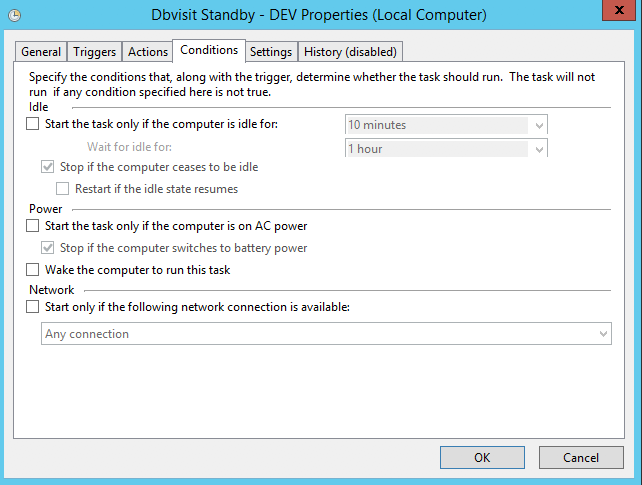
Task: Go to the Actions tab
Action: (148, 52)
